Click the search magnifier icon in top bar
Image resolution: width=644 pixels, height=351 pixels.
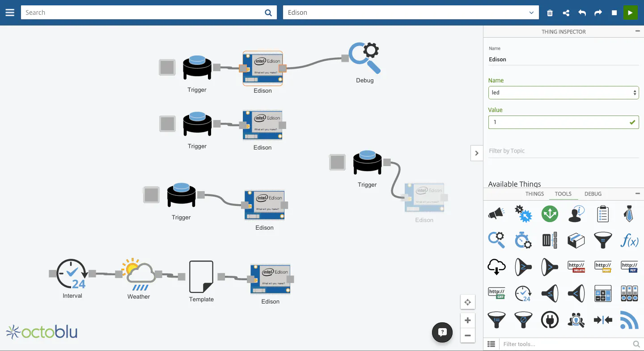click(x=268, y=13)
